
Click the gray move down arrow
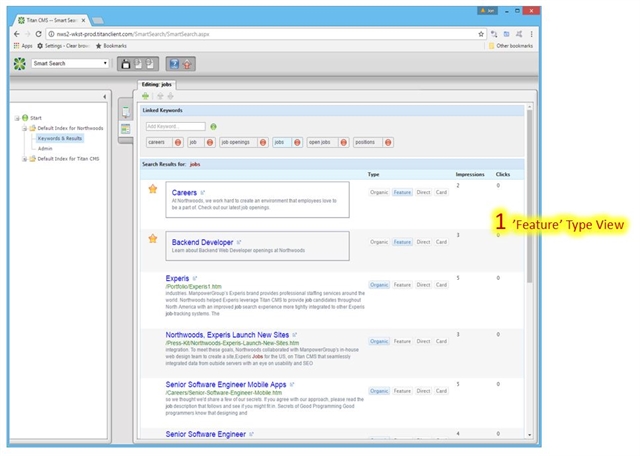(x=170, y=96)
